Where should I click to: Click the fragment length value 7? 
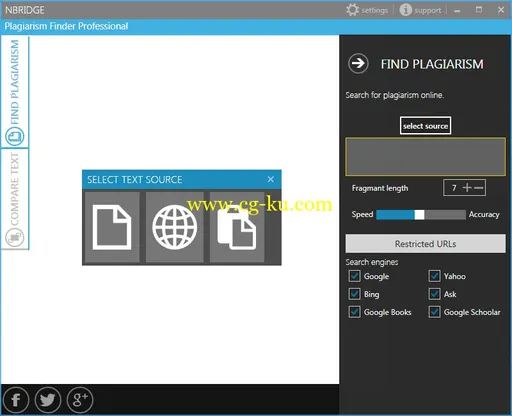click(454, 188)
